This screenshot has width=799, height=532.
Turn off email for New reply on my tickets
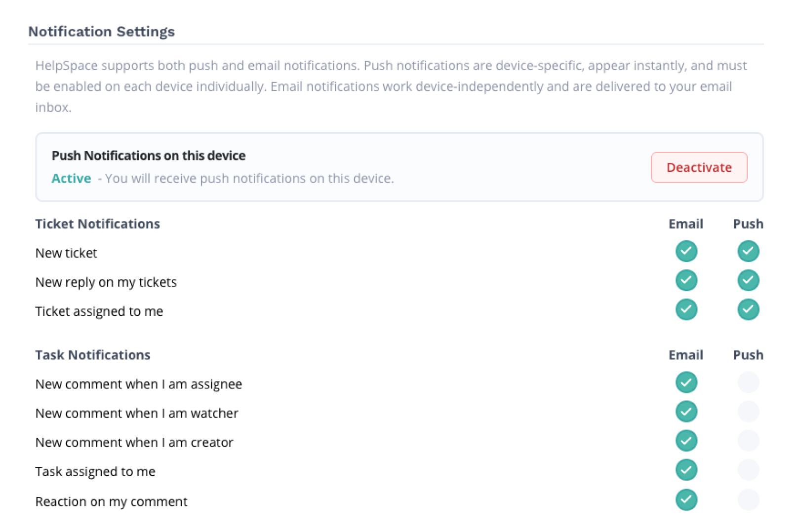[x=686, y=280]
